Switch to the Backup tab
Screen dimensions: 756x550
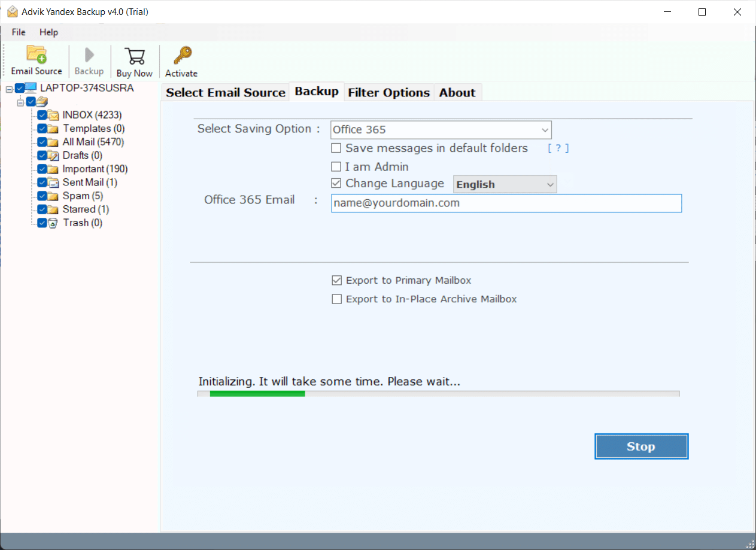tap(317, 92)
